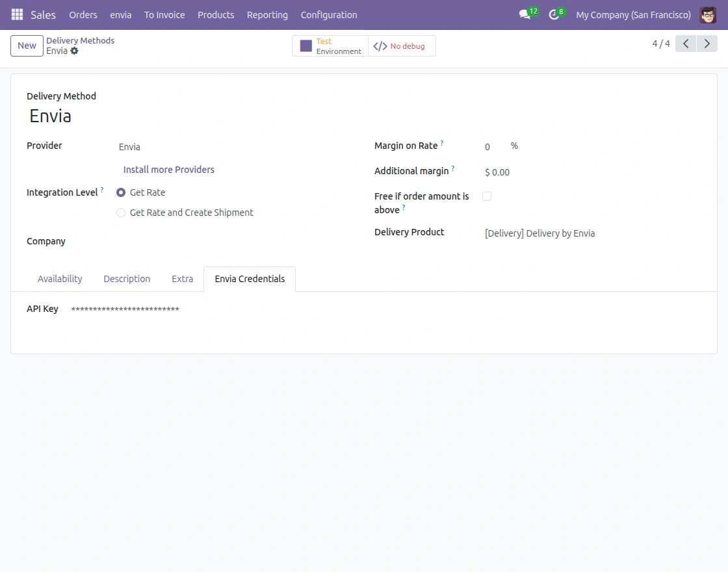Click the API Key field
728x572 pixels.
[125, 309]
